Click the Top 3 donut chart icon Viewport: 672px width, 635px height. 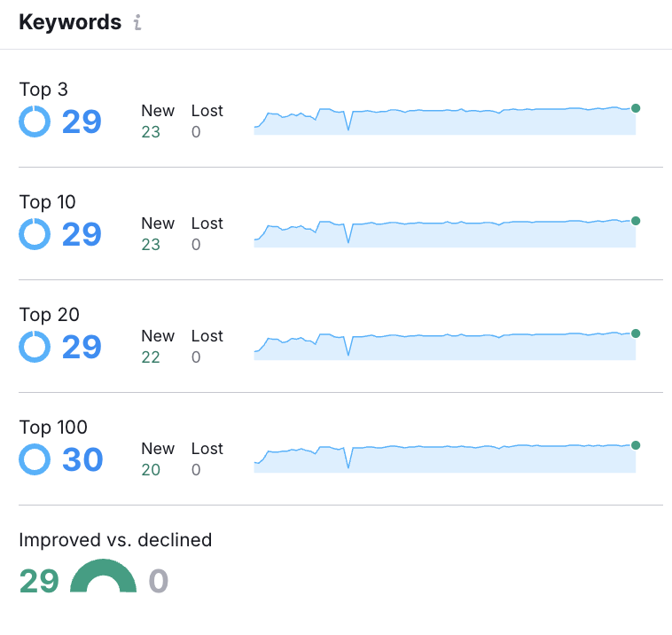[x=35, y=122]
